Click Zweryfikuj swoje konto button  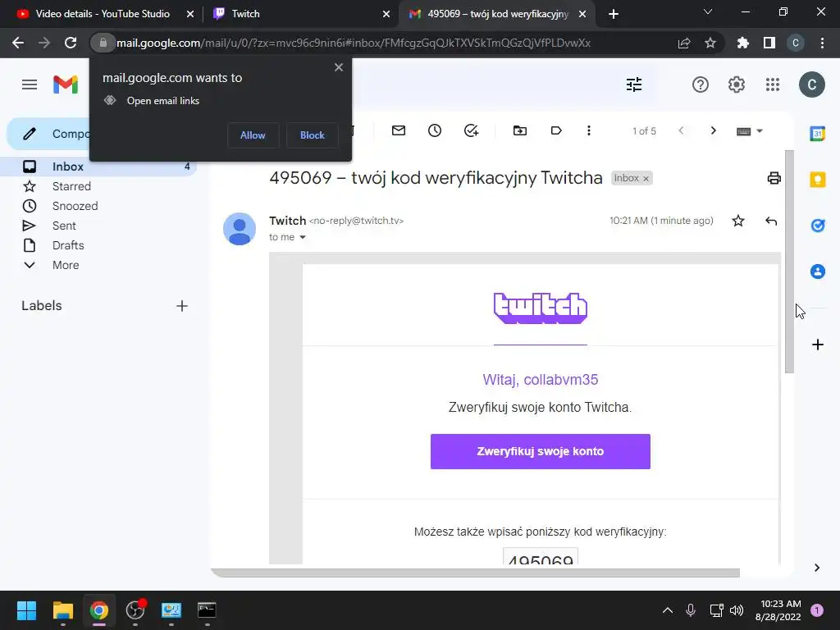tap(540, 452)
